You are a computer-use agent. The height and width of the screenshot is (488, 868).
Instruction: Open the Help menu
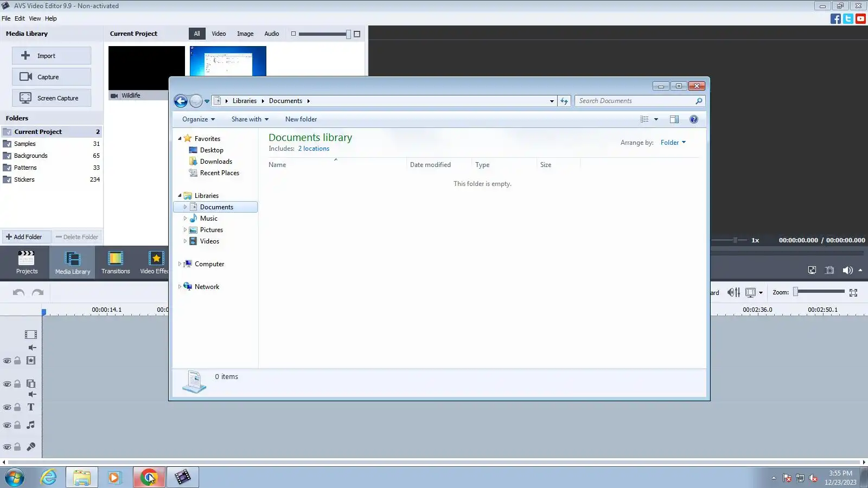[51, 18]
